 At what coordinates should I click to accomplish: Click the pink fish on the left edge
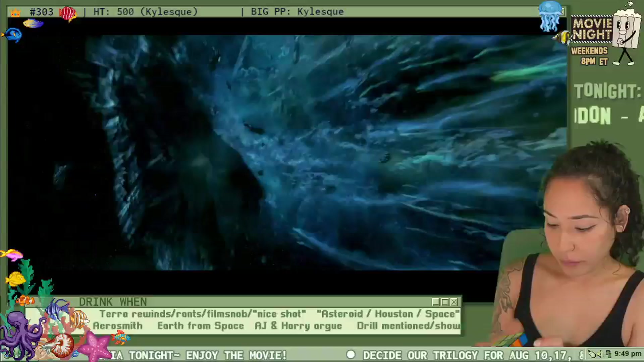tap(12, 255)
